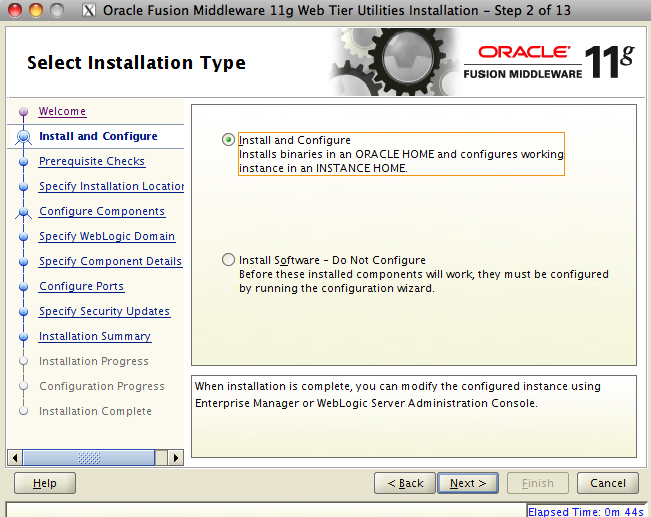Click the X11 icon in title bar

pos(88,11)
